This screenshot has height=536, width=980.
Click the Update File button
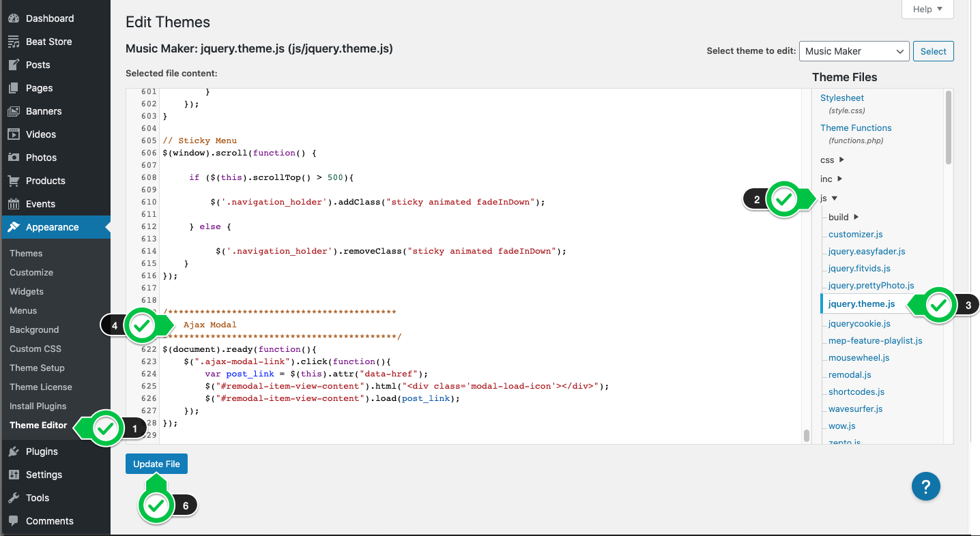tap(156, 464)
